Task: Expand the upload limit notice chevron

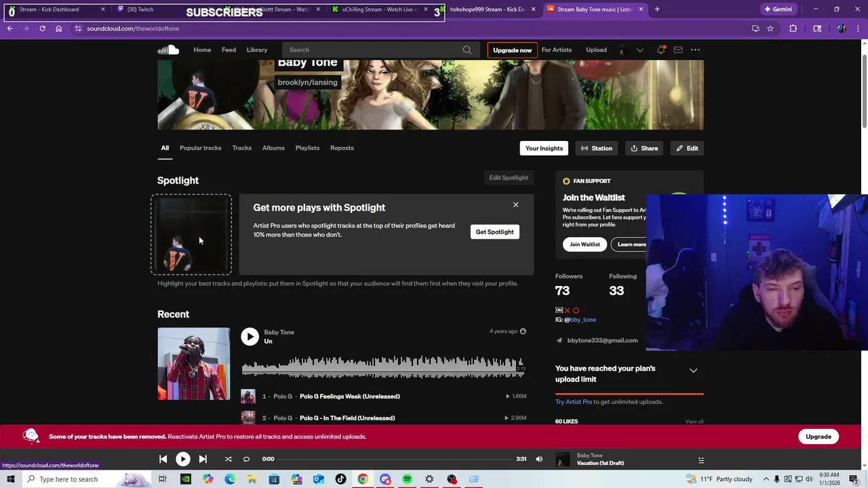Action: coord(693,371)
